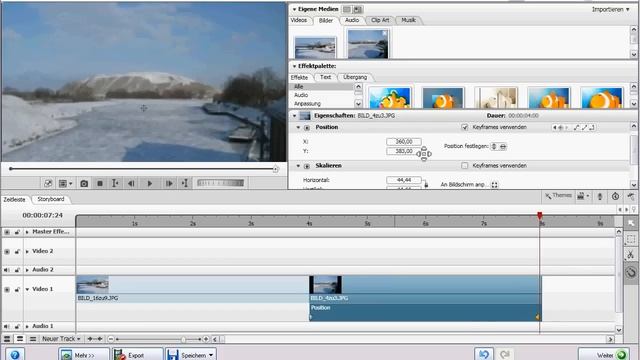Open the preview display options dropdown
This screenshot has width=640, height=360.
coord(65,184)
